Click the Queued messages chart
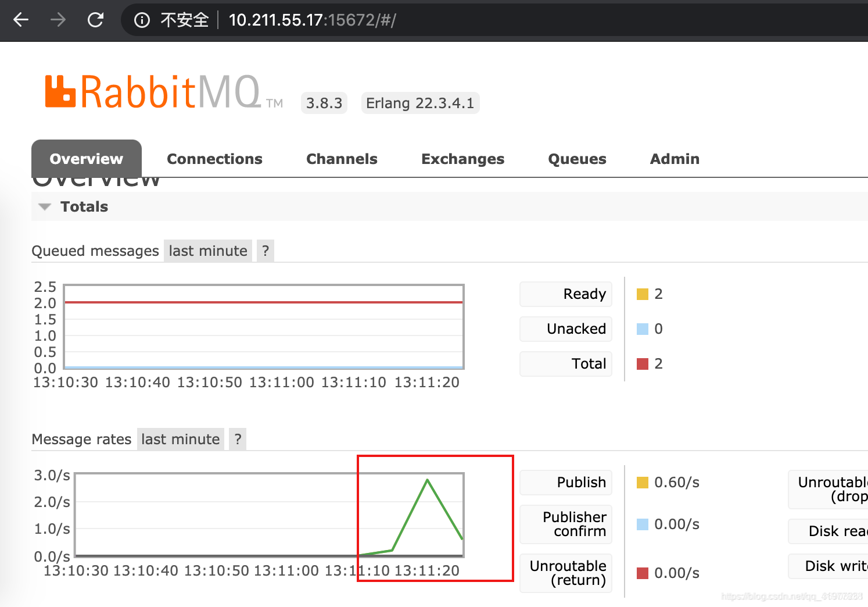Viewport: 868px width, 607px height. (264, 327)
